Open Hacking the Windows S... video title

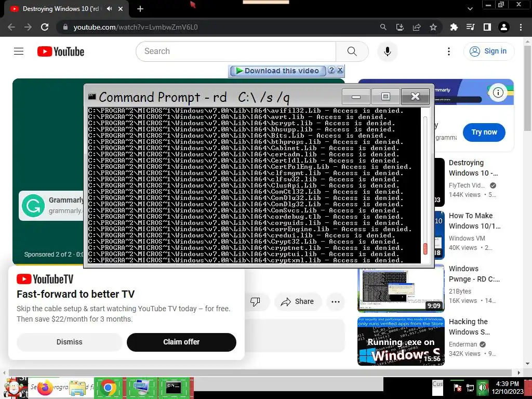(x=469, y=327)
